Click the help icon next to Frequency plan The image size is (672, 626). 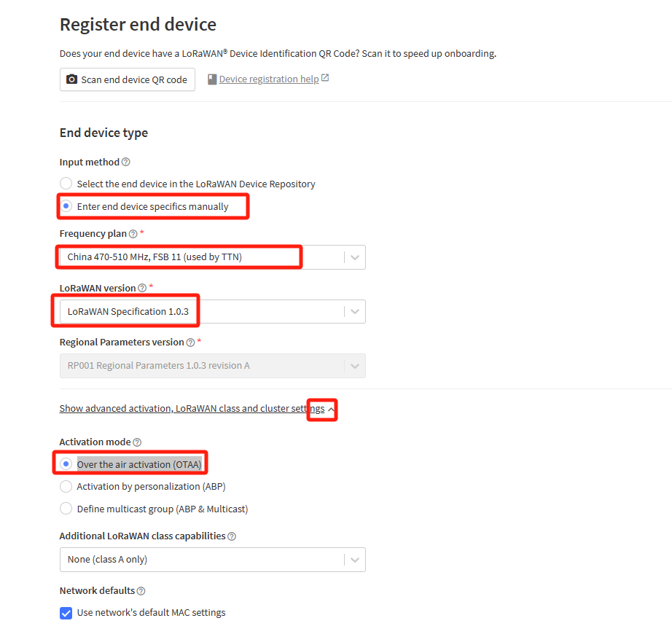[x=133, y=234]
